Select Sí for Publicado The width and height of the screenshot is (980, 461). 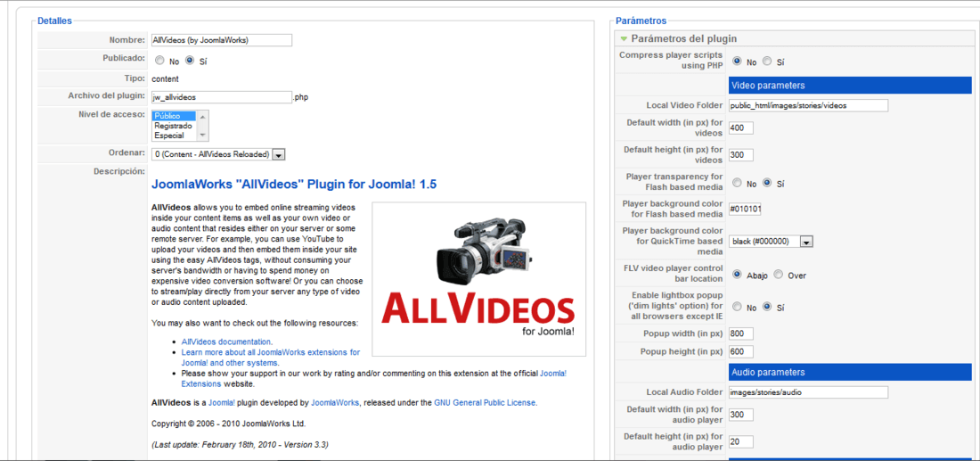click(x=190, y=61)
